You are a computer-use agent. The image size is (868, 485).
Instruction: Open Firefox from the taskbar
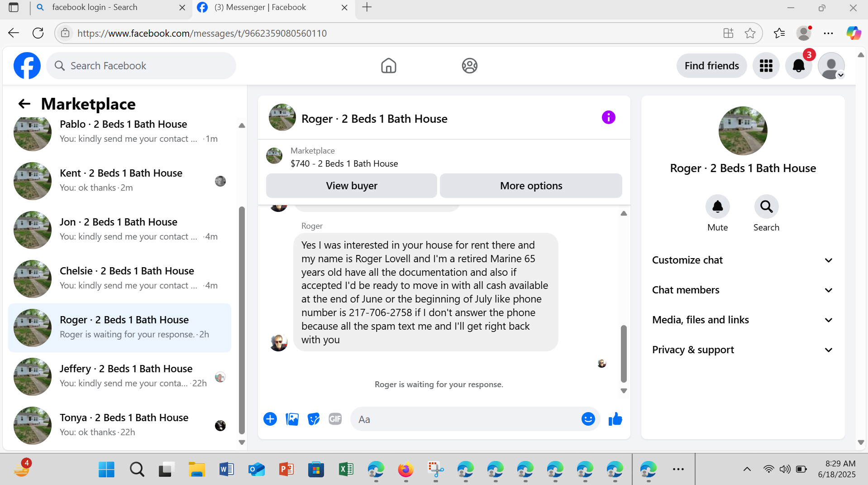(405, 470)
